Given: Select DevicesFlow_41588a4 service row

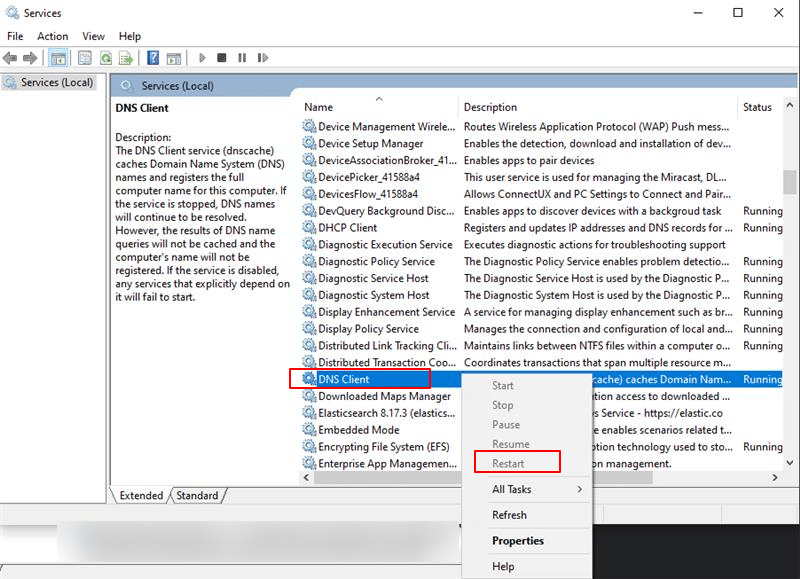Looking at the screenshot, I should [541, 194].
